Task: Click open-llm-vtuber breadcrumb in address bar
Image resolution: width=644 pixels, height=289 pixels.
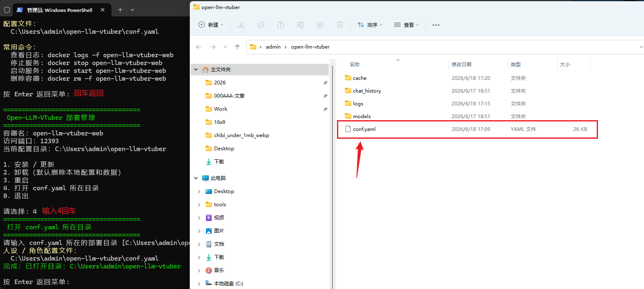Action: pos(310,47)
